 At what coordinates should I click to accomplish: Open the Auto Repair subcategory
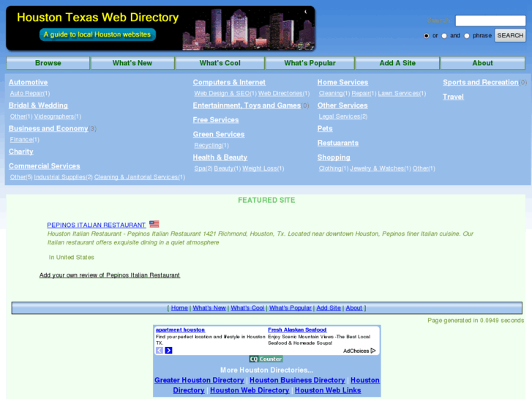26,94
